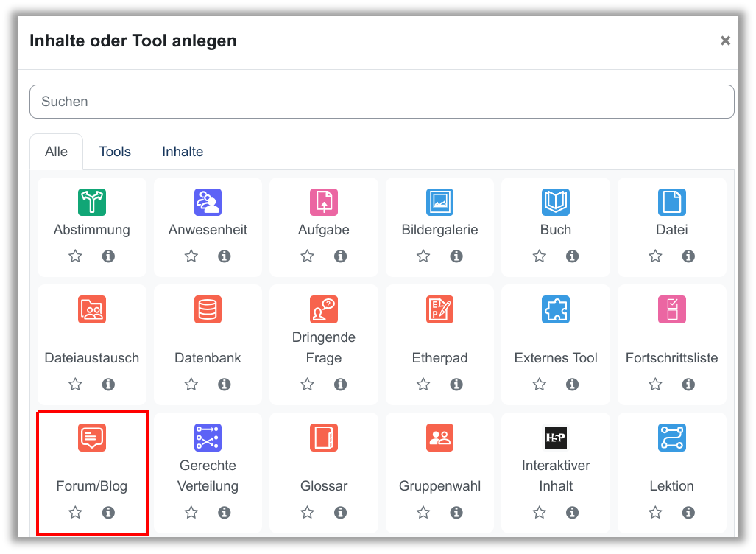Select the Lektion activity icon

tap(671, 438)
